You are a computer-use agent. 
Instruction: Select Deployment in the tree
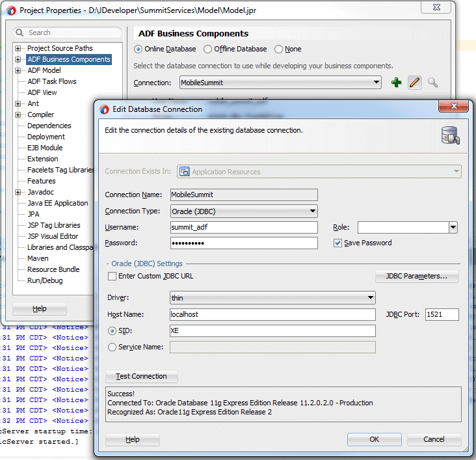point(46,137)
